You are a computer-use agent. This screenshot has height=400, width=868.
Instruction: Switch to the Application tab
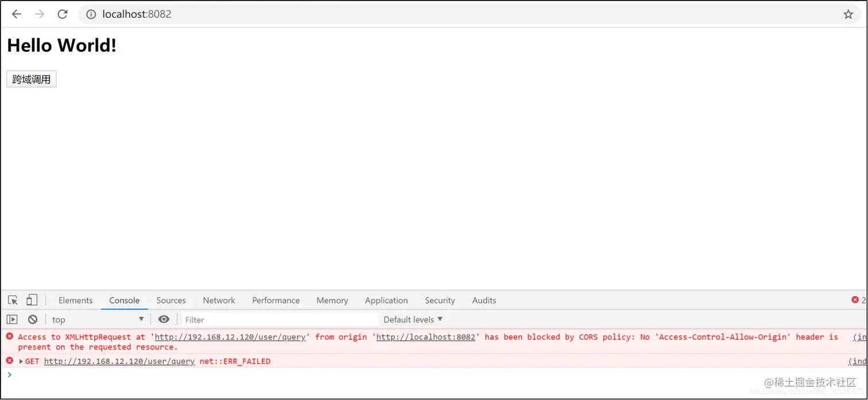[386, 300]
